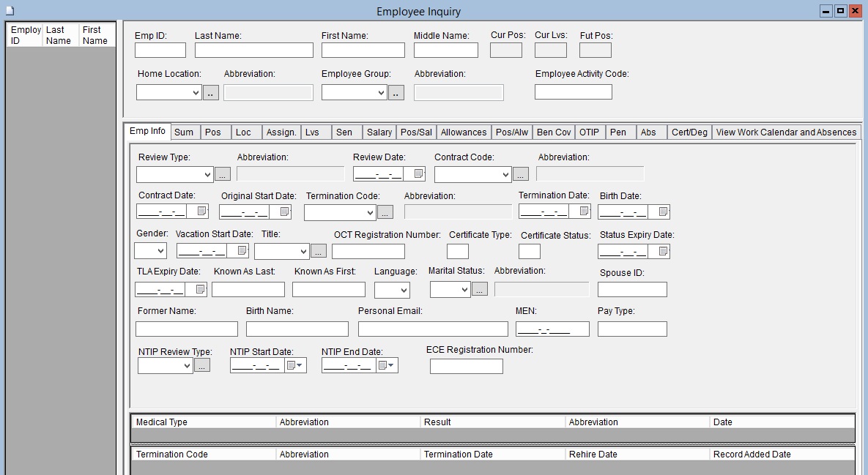Switch to the Cert/Deg tab
Image resolution: width=868 pixels, height=475 pixels.
tap(689, 132)
